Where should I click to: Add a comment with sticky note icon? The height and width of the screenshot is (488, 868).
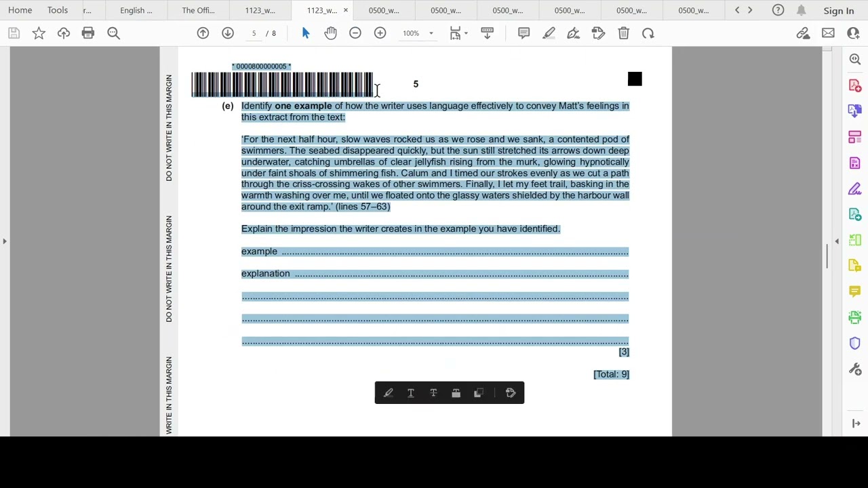(x=524, y=33)
